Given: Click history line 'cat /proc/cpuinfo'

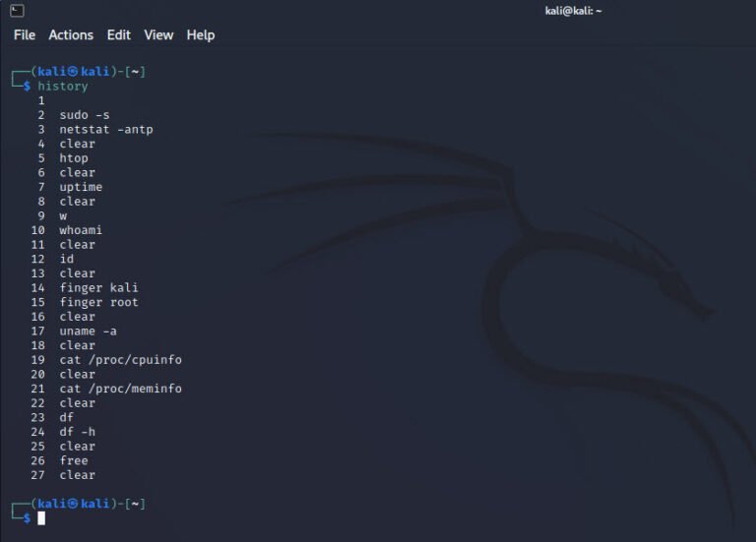Looking at the screenshot, I should [120, 360].
